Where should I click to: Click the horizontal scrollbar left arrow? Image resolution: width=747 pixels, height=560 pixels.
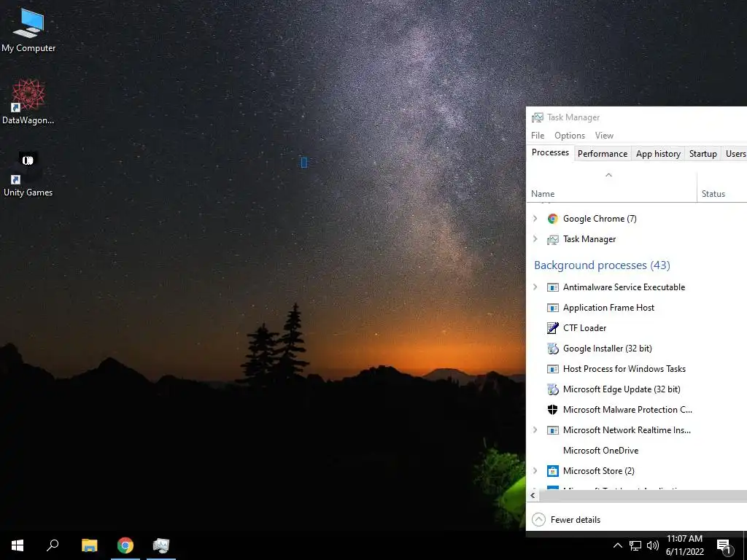(x=533, y=496)
